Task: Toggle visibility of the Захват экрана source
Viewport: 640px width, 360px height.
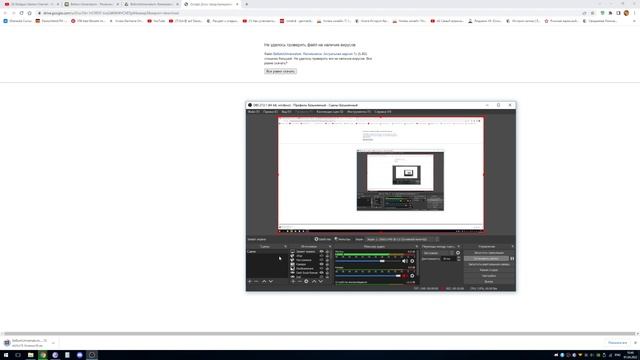Action: (321, 251)
